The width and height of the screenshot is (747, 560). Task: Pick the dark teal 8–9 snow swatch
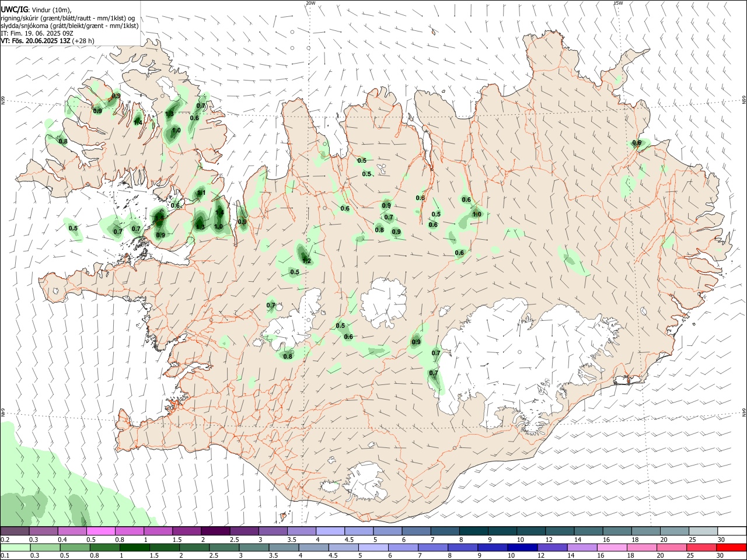[x=474, y=531]
